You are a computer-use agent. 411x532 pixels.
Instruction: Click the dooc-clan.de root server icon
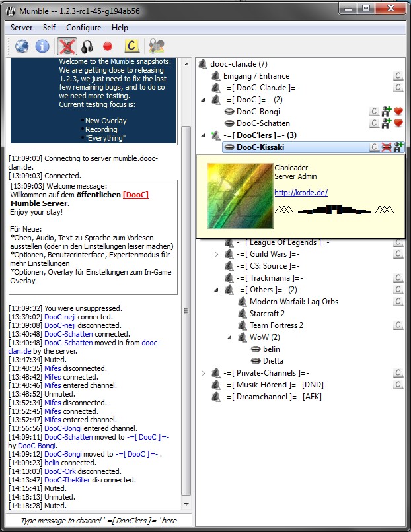tap(203, 64)
